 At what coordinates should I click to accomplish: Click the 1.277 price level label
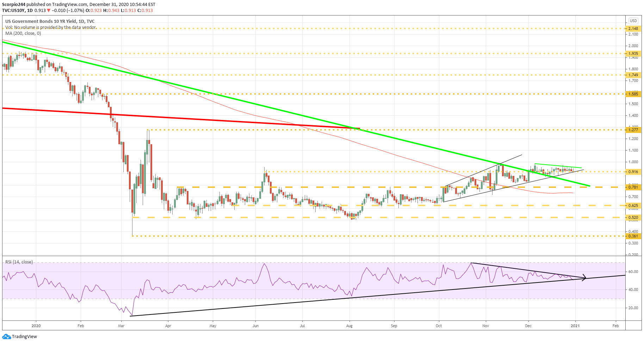(x=633, y=130)
